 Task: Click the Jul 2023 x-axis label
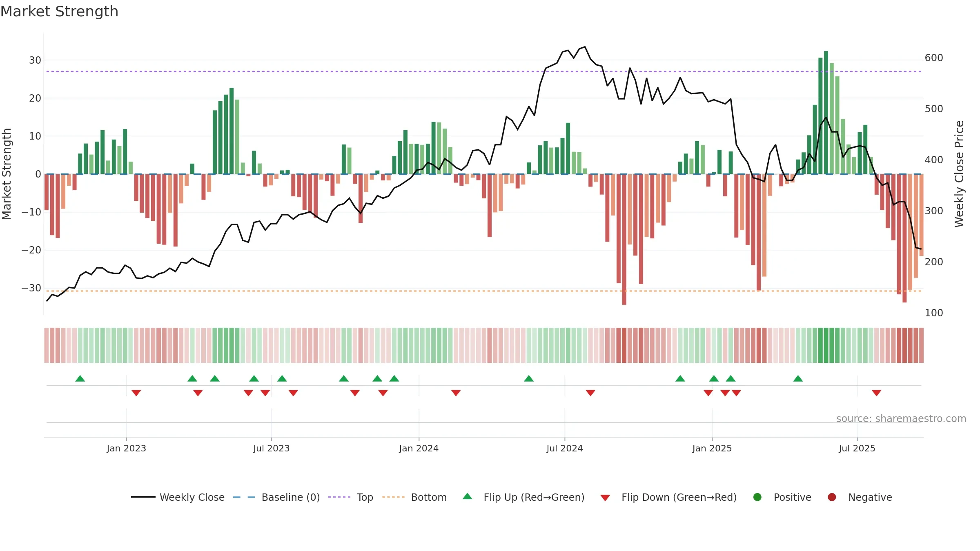pos(272,448)
